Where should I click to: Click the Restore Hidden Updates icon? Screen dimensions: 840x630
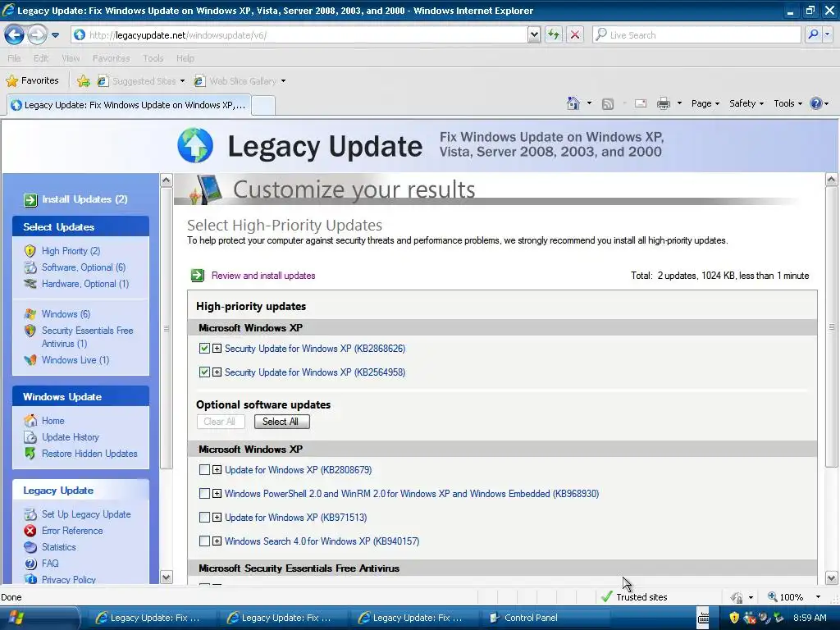pyautogui.click(x=30, y=453)
